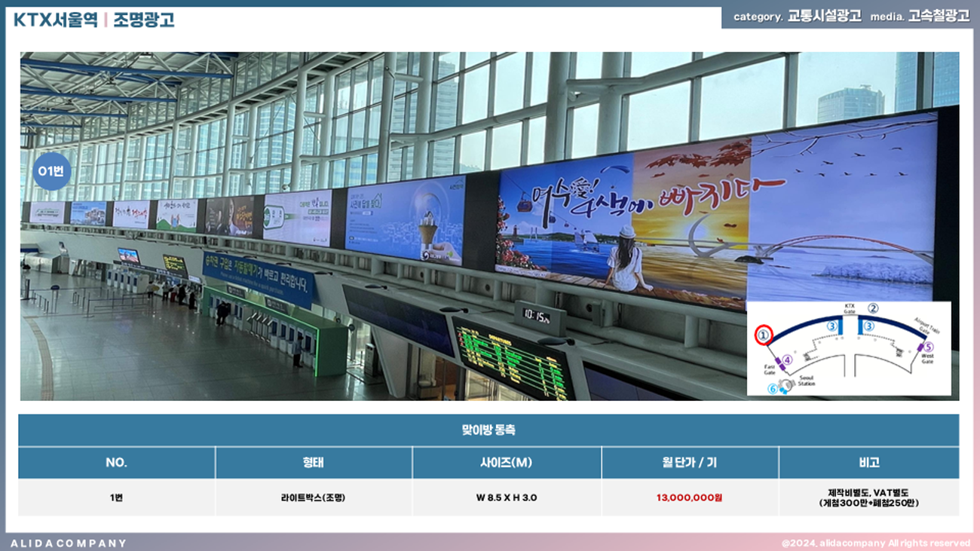
Task: Click the red-circled marker 1 on the station map
Action: coord(764,334)
